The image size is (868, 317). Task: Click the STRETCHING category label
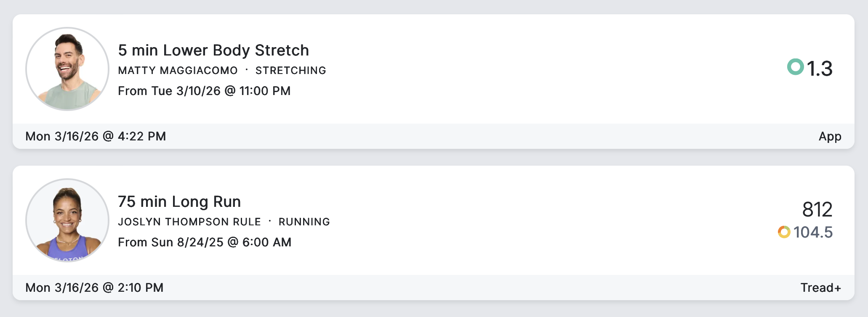[x=290, y=71]
